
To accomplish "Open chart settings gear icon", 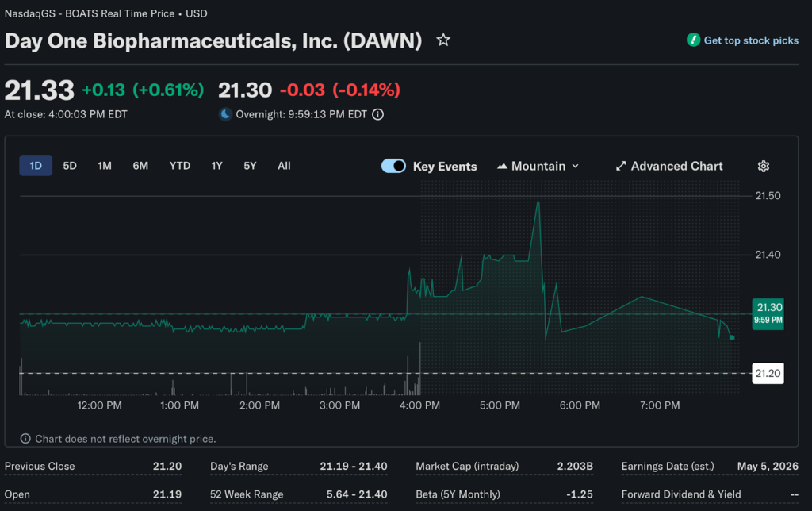I will [x=764, y=166].
